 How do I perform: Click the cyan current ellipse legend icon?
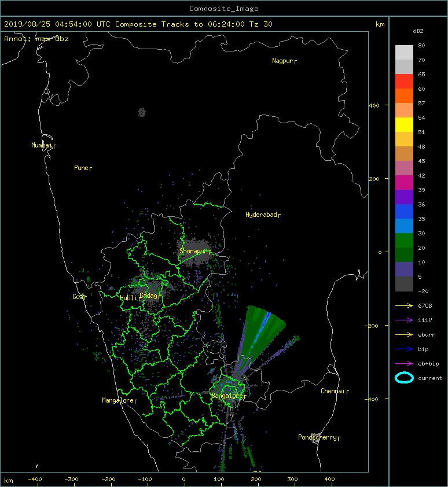(x=404, y=378)
